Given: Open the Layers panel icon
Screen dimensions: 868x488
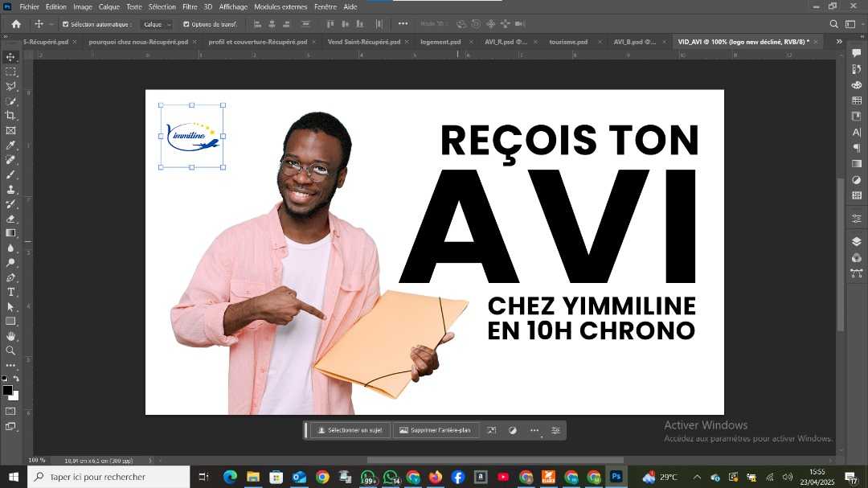Looking at the screenshot, I should click(x=857, y=241).
